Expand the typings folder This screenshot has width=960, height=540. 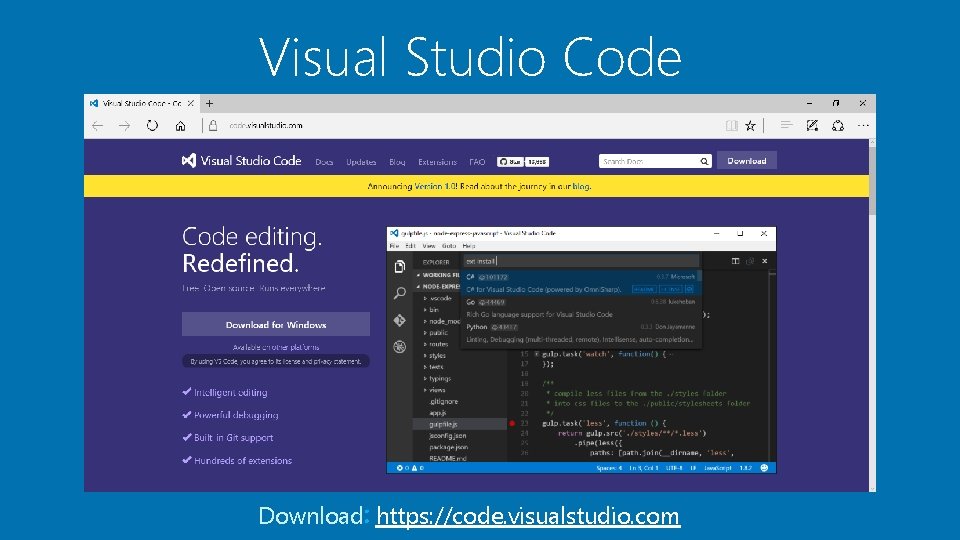pyautogui.click(x=437, y=378)
